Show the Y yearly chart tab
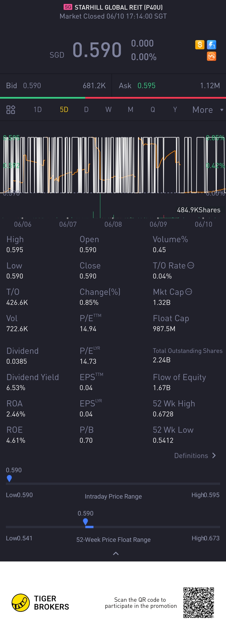 (x=175, y=110)
